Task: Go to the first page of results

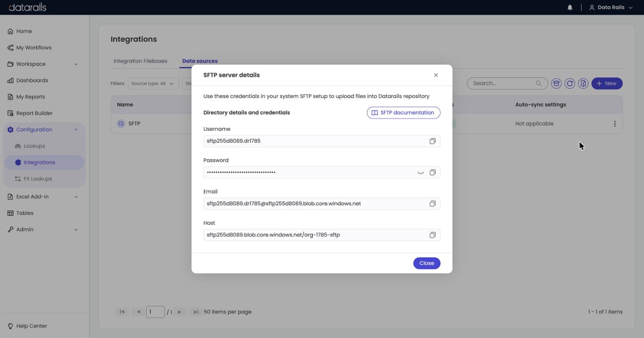Action: tap(122, 312)
